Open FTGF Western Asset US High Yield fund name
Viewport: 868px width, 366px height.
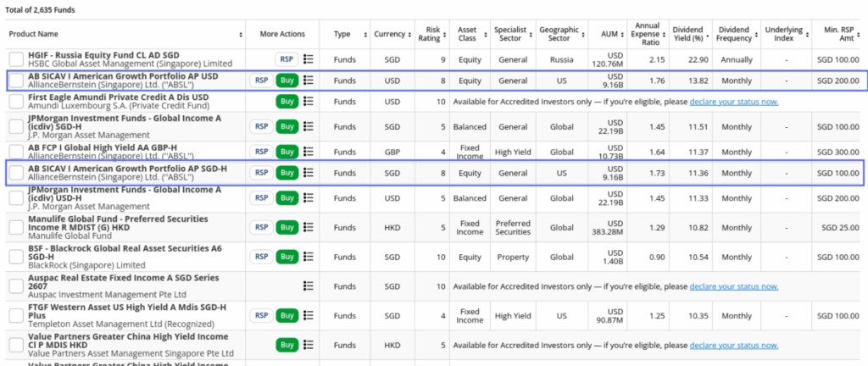[127, 311]
